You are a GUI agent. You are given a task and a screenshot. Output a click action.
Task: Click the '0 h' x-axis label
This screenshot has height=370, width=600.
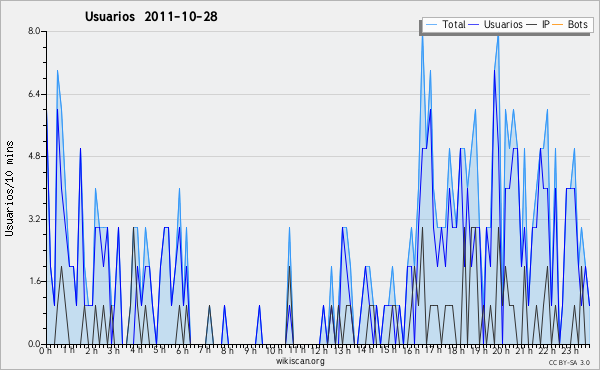(46, 350)
